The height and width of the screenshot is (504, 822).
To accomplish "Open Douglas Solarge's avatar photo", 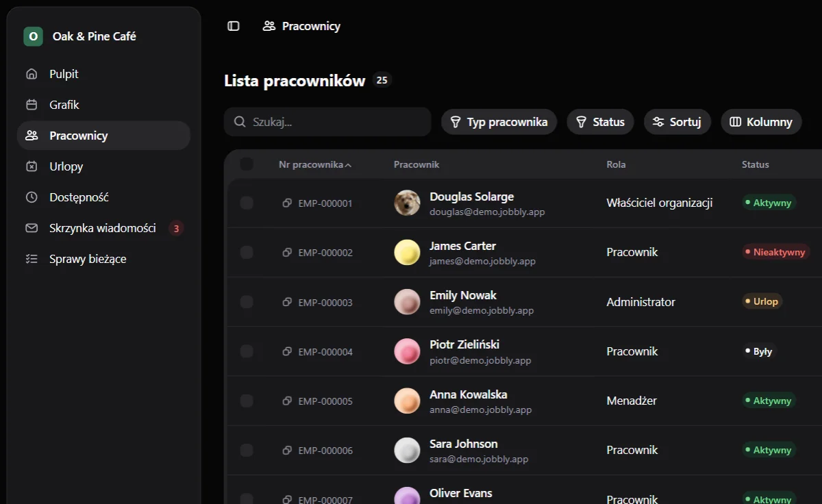I will click(x=407, y=203).
